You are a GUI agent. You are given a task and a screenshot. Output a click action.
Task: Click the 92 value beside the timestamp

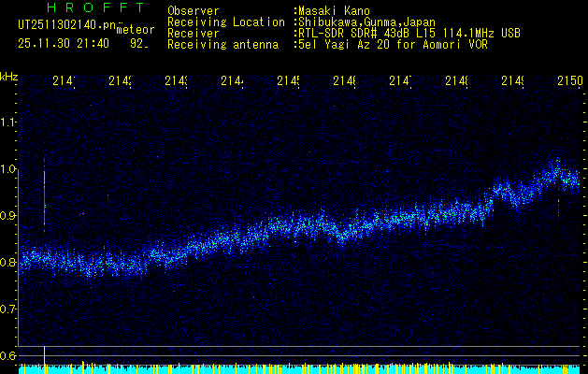pos(138,43)
